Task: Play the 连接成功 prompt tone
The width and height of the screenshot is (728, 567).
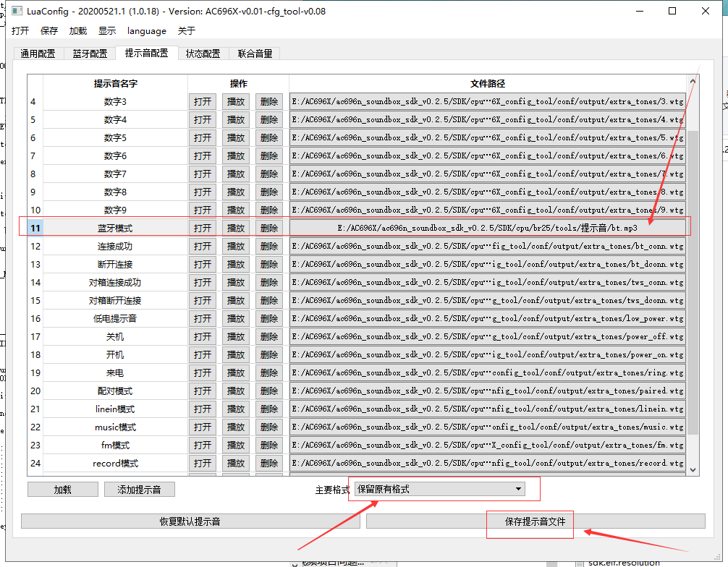Action: pyautogui.click(x=236, y=246)
